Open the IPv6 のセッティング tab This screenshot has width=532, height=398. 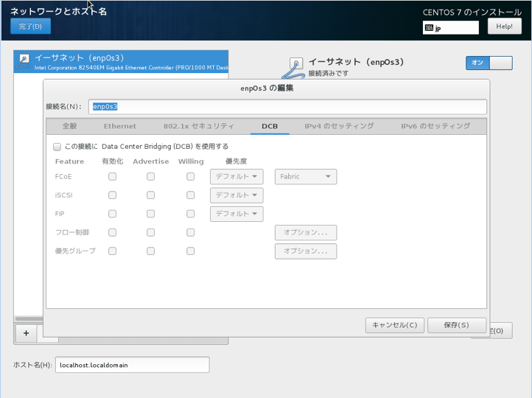tap(435, 126)
